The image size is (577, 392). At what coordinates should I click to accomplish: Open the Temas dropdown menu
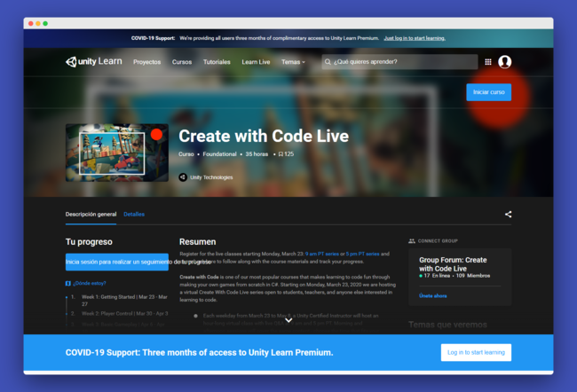click(x=293, y=62)
